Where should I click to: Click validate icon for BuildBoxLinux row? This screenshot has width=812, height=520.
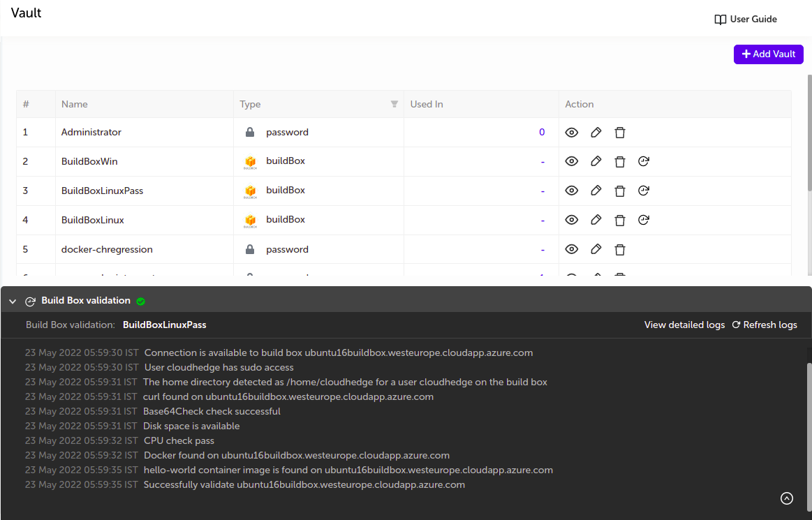pos(644,220)
